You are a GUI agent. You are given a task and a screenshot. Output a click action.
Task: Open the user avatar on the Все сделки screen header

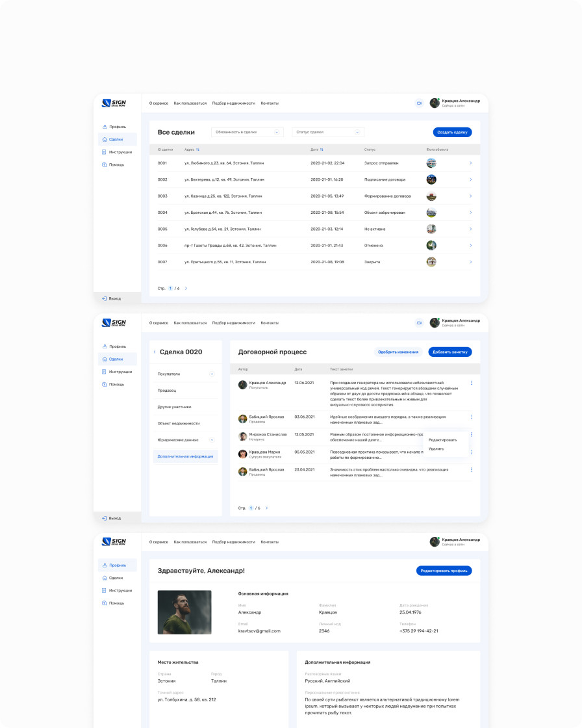point(435,103)
